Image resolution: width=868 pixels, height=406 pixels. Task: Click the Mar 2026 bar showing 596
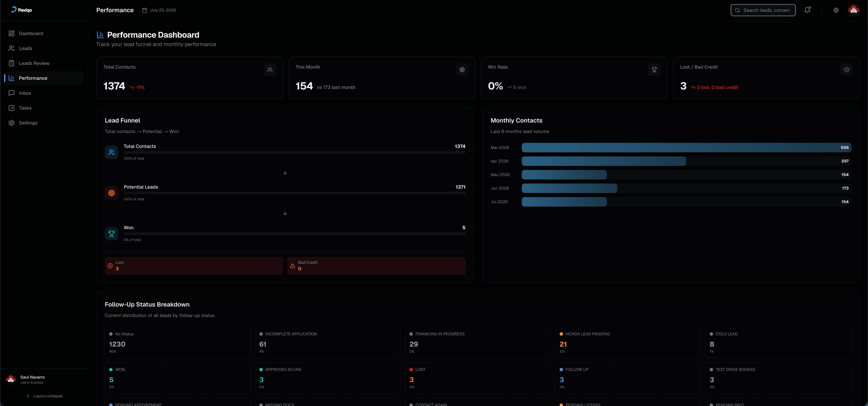click(x=686, y=148)
